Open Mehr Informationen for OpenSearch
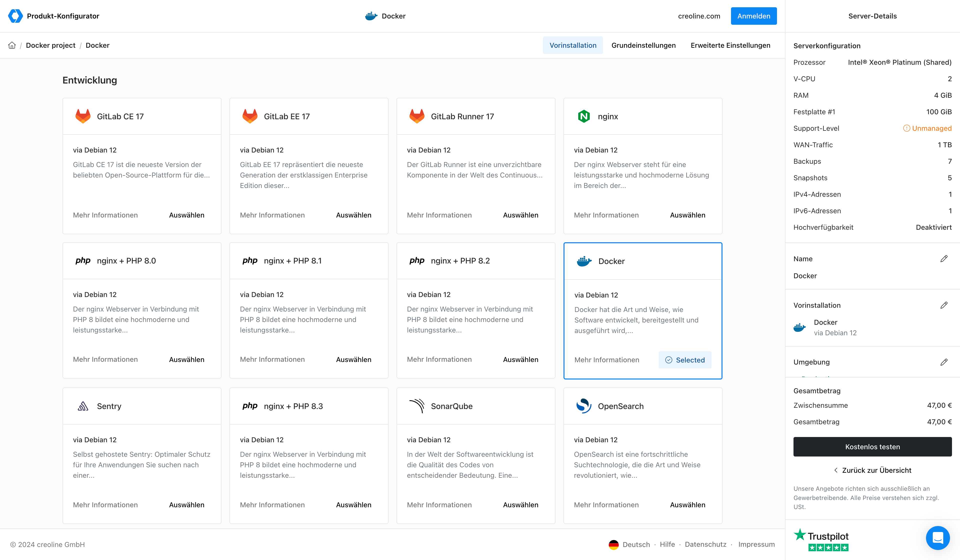Viewport: 960px width, 560px height. pyautogui.click(x=606, y=505)
